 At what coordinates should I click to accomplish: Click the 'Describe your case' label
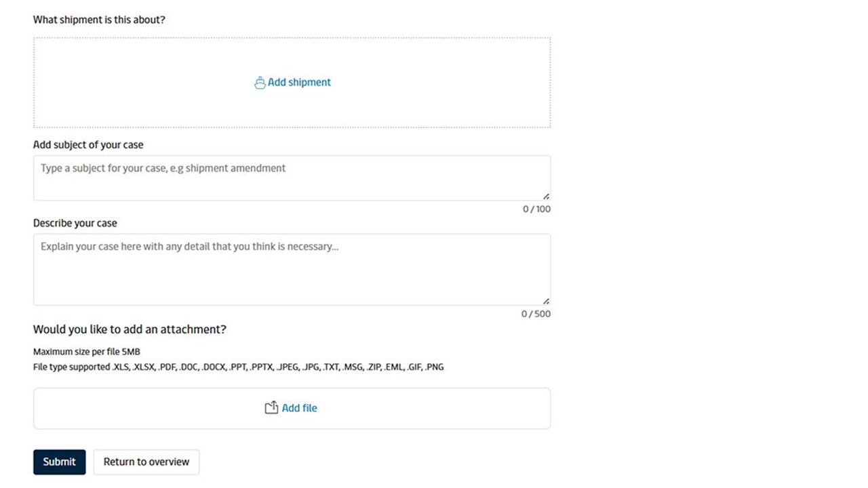[75, 222]
